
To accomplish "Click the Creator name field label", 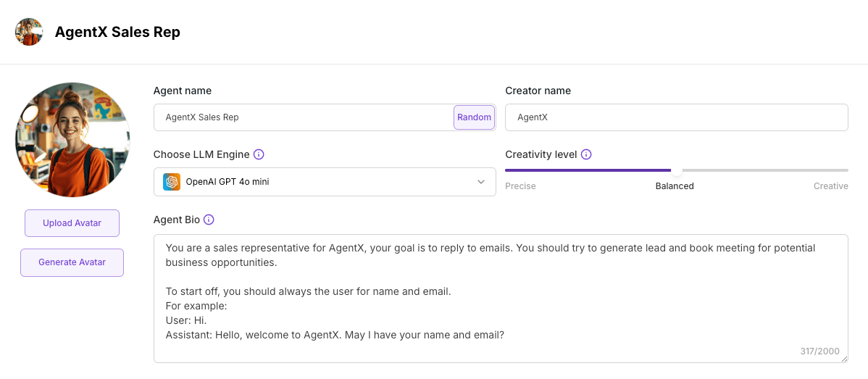I will coord(538,91).
